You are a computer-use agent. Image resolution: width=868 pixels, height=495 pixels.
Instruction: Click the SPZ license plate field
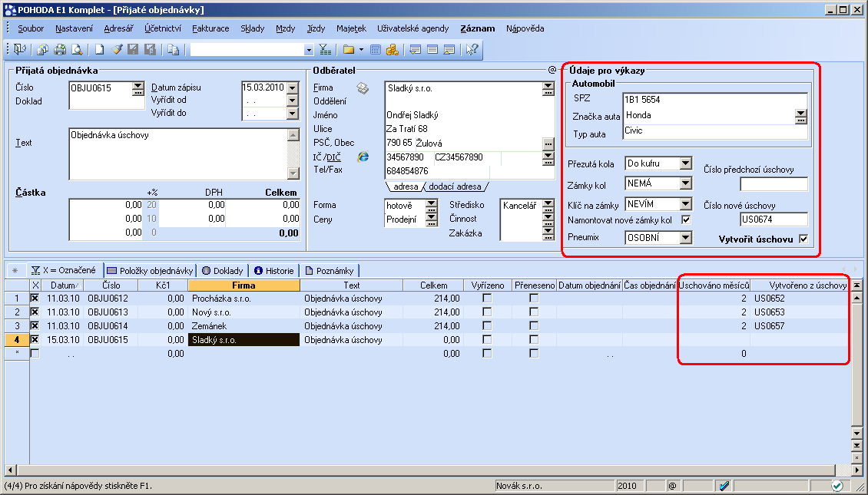714,100
